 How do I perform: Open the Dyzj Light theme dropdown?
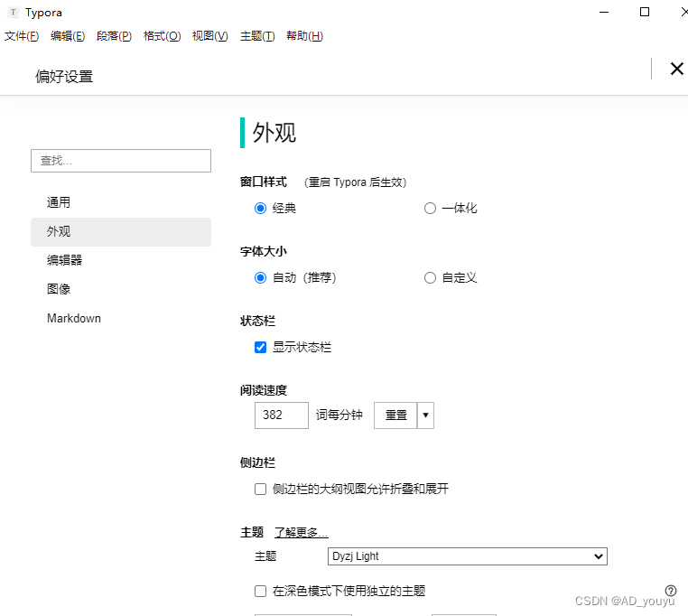click(x=468, y=556)
